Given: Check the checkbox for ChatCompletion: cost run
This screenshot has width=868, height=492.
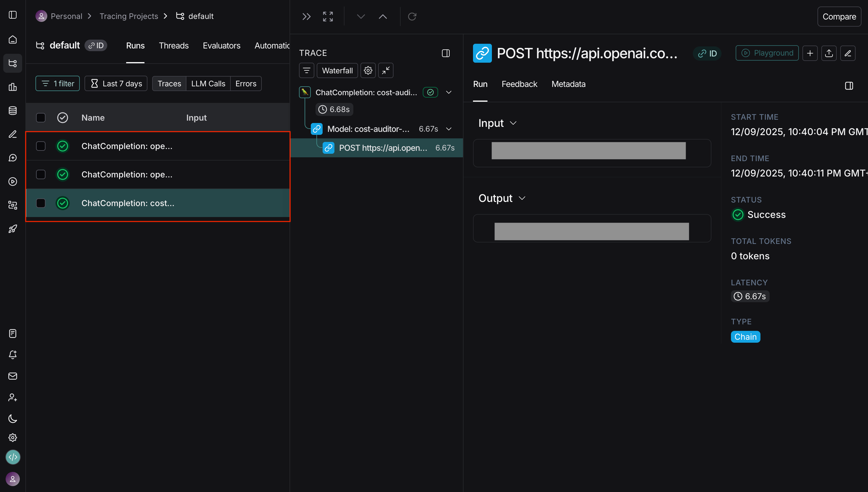Looking at the screenshot, I should click(41, 203).
